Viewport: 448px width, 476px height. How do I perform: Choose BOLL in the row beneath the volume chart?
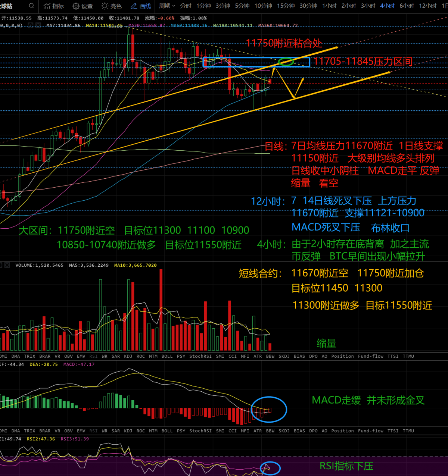point(167,356)
